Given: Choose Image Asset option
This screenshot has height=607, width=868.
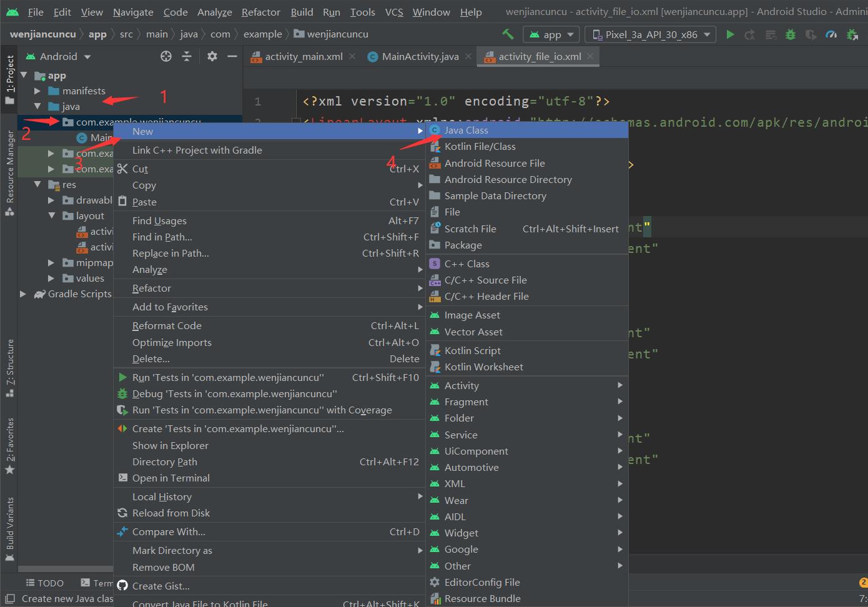Looking at the screenshot, I should pos(527,315).
